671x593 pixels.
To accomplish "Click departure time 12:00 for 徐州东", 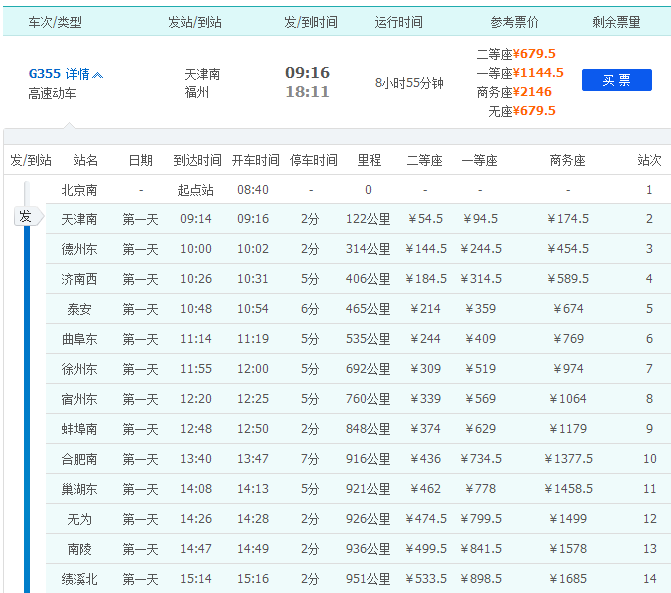I will pyautogui.click(x=253, y=369).
